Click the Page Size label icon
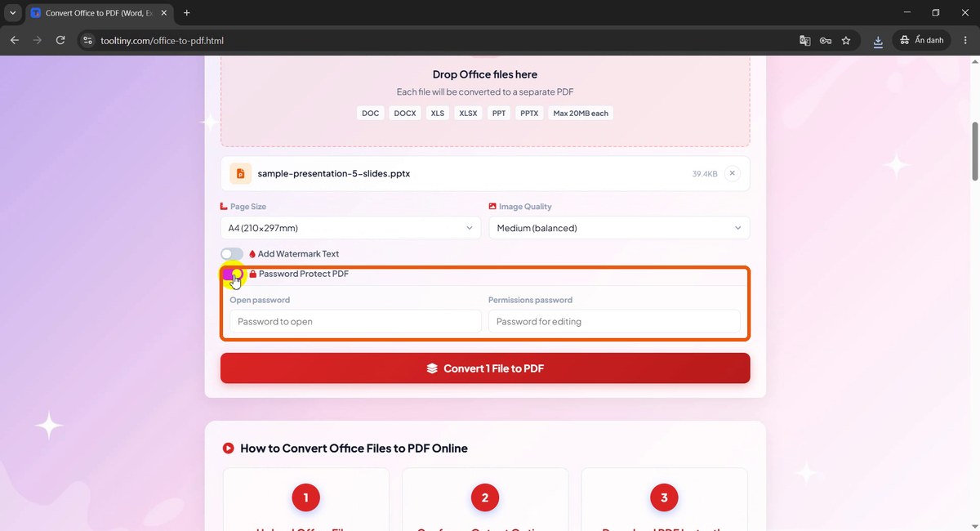This screenshot has height=531, width=980. coord(225,207)
